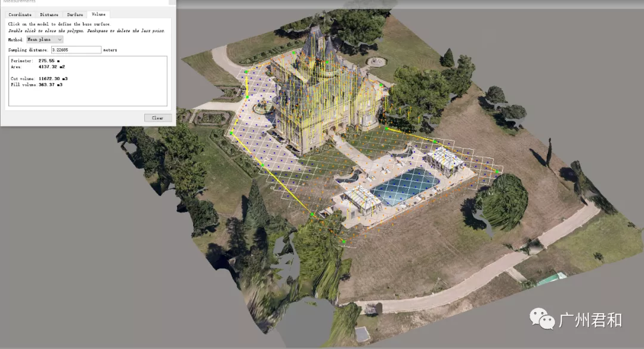Select the Area value 4137.32 m2

point(52,67)
